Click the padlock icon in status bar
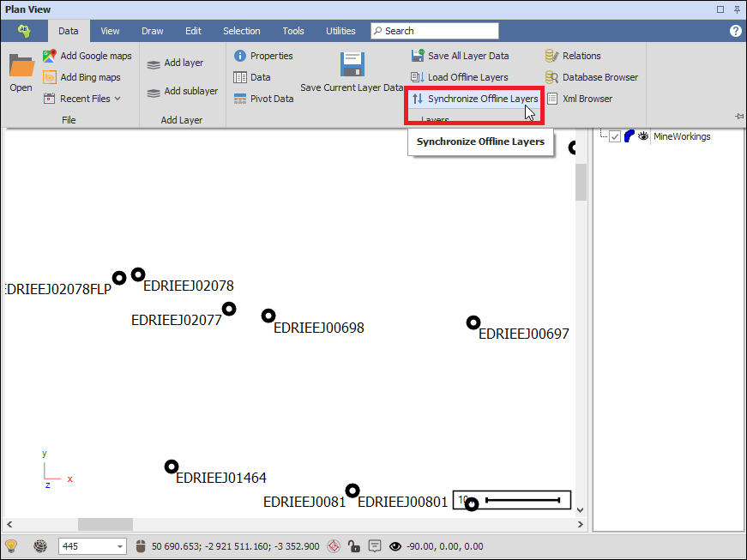The image size is (747, 560). pyautogui.click(x=353, y=546)
